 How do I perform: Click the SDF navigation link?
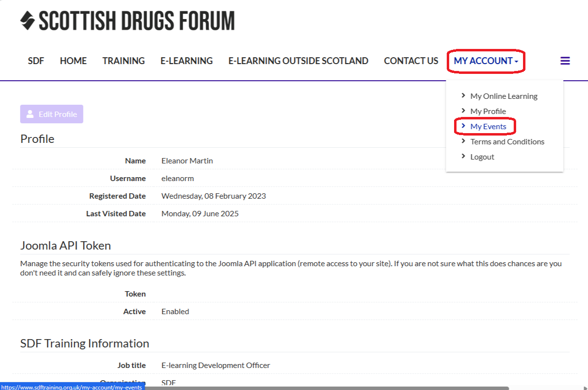36,61
